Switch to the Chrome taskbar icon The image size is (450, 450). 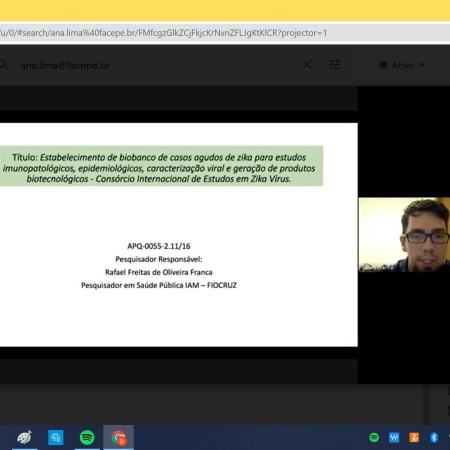[x=119, y=437]
